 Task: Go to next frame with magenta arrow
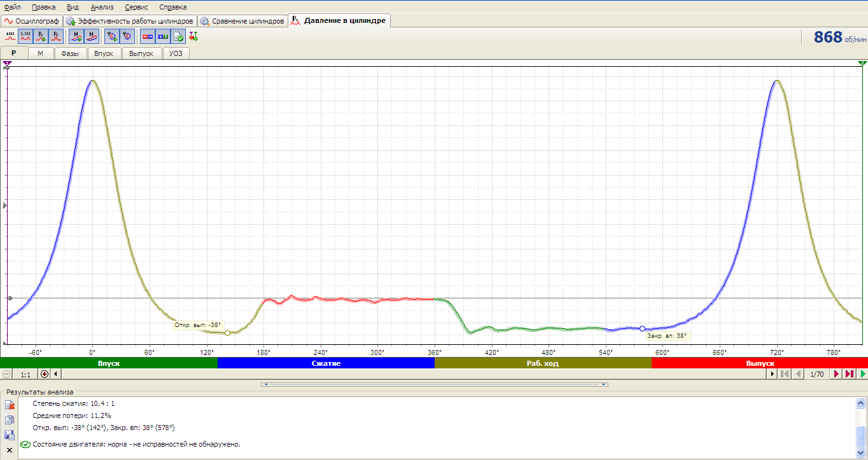coord(836,374)
